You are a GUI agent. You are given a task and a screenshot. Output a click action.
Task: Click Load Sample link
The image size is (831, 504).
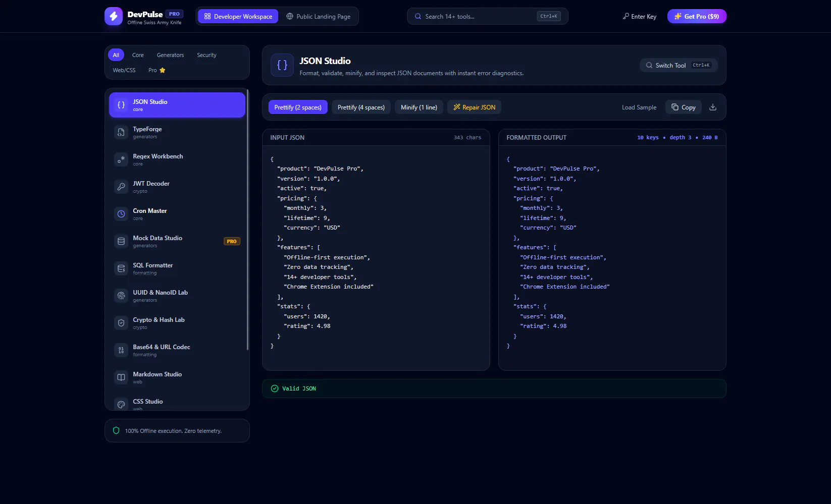point(639,107)
